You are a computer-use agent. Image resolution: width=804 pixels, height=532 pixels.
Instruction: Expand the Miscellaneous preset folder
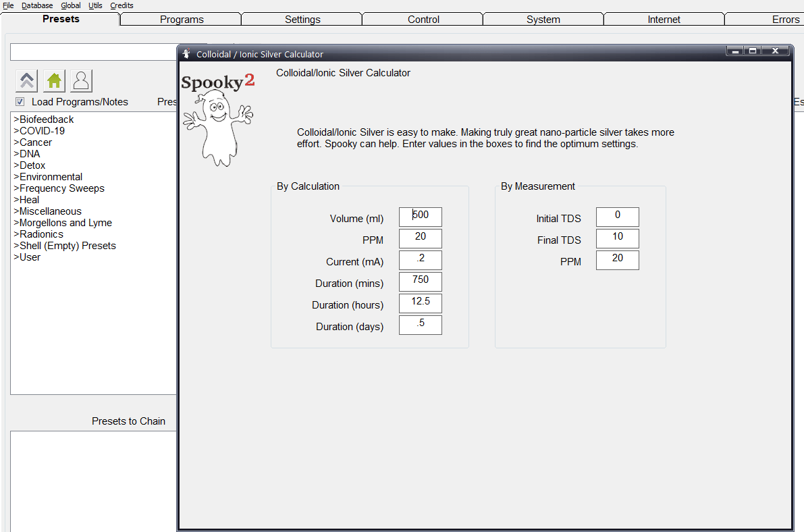[x=47, y=211]
